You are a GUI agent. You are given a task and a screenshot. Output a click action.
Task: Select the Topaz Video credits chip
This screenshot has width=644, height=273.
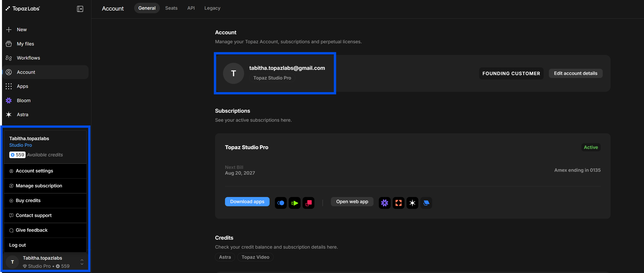[255, 257]
